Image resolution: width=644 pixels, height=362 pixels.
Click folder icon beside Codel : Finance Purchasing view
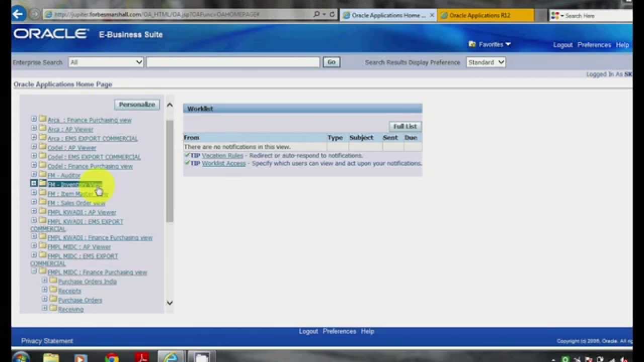click(x=43, y=165)
